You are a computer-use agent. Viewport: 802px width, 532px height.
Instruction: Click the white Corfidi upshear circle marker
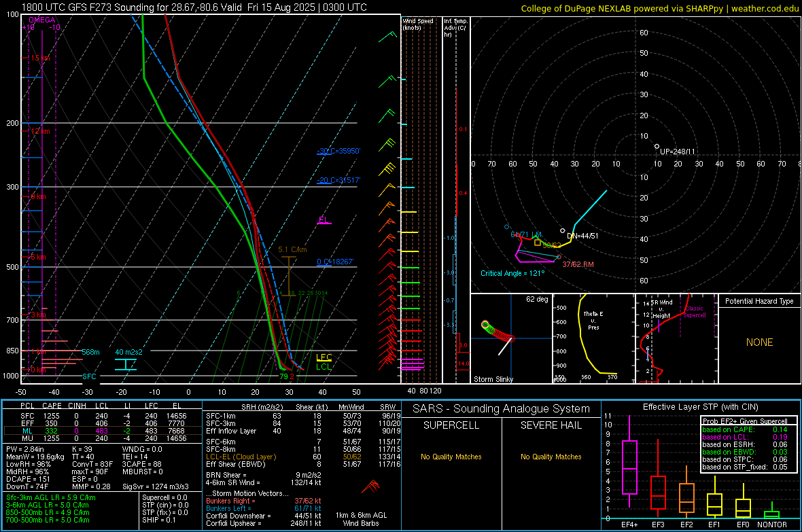657,146
